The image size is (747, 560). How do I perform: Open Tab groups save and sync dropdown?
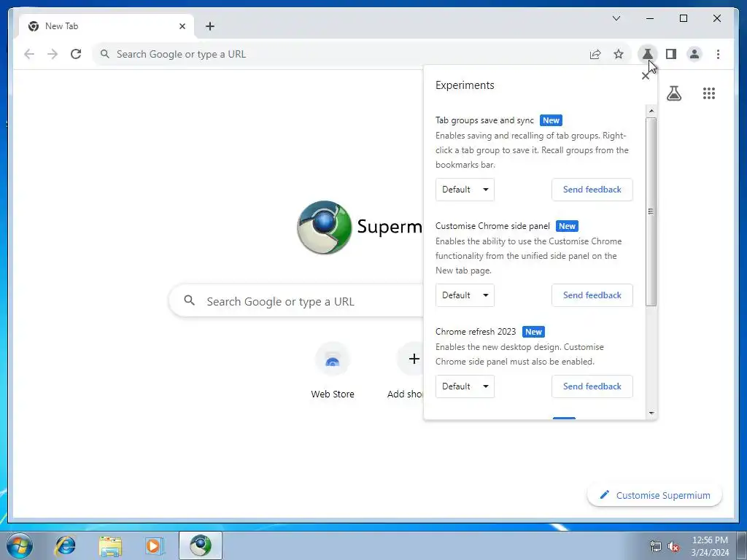pos(465,190)
